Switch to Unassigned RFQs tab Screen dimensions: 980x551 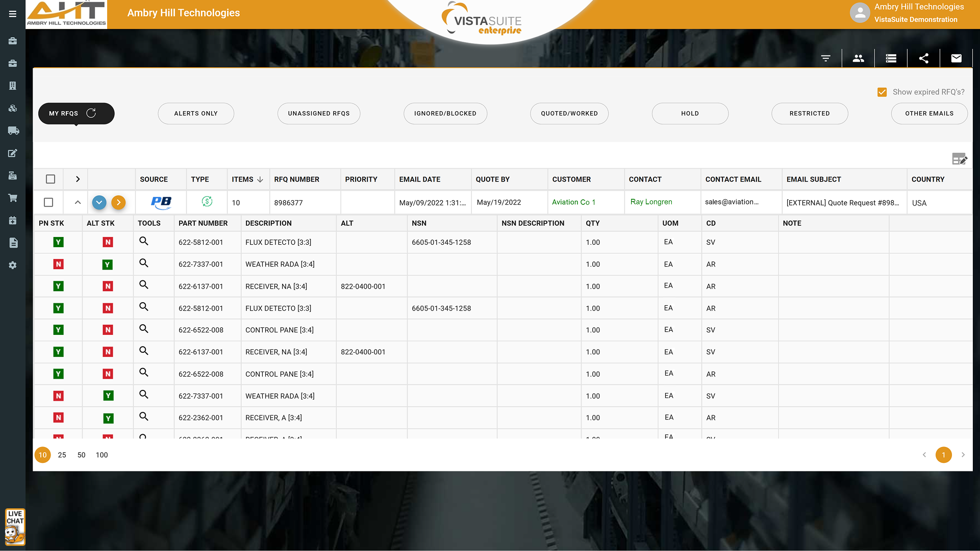(318, 114)
